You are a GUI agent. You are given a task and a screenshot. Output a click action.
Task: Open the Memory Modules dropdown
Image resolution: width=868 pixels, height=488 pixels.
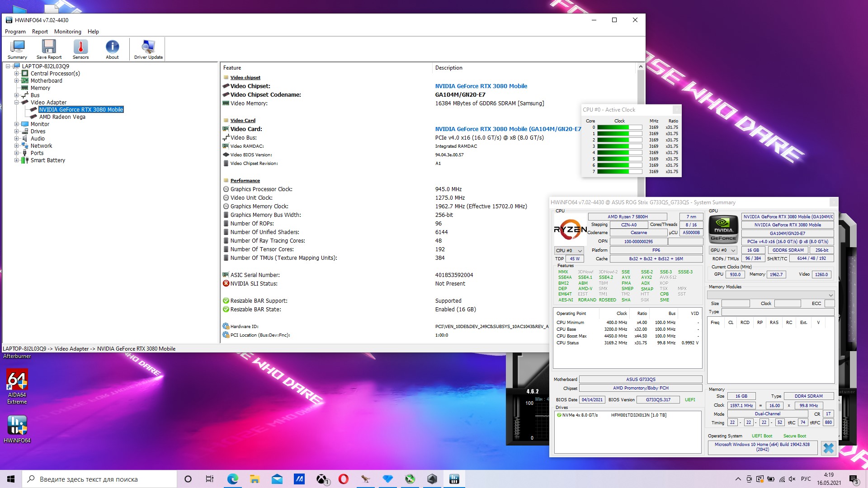coord(771,295)
